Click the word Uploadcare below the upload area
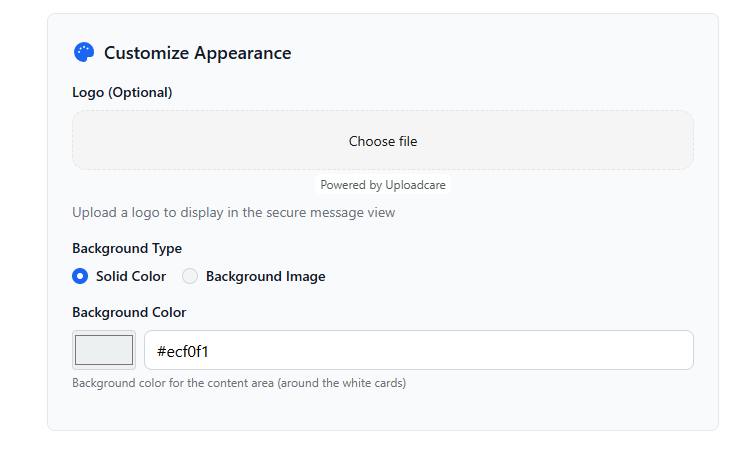The width and height of the screenshot is (734, 457). [x=415, y=185]
